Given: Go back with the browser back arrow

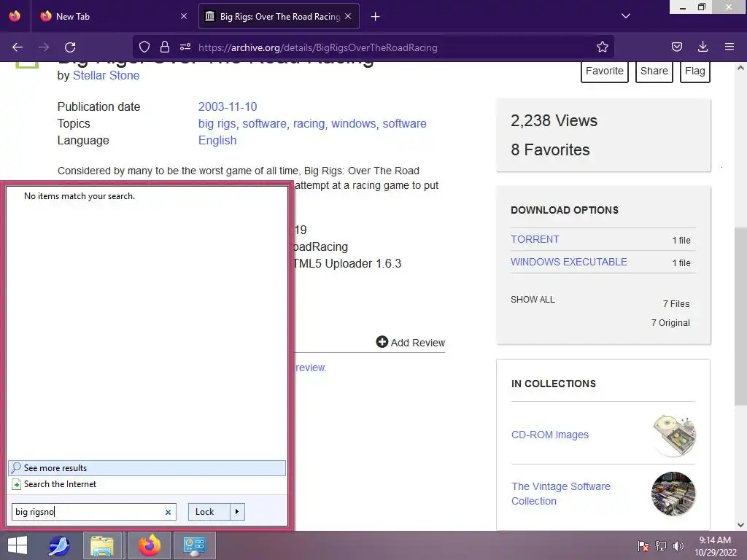Looking at the screenshot, I should point(18,47).
